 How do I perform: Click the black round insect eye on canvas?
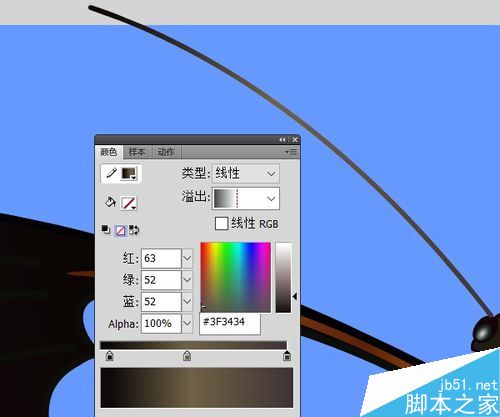[x=483, y=332]
